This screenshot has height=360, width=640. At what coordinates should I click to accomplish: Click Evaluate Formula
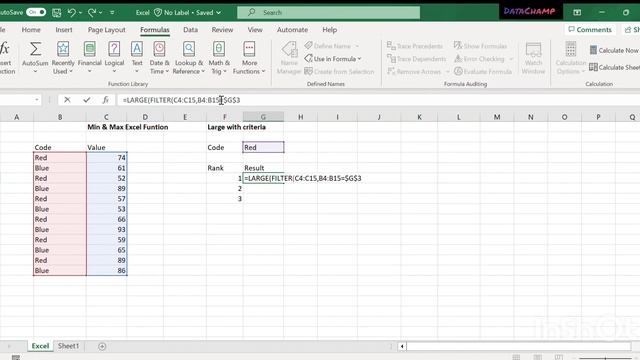pyautogui.click(x=483, y=71)
